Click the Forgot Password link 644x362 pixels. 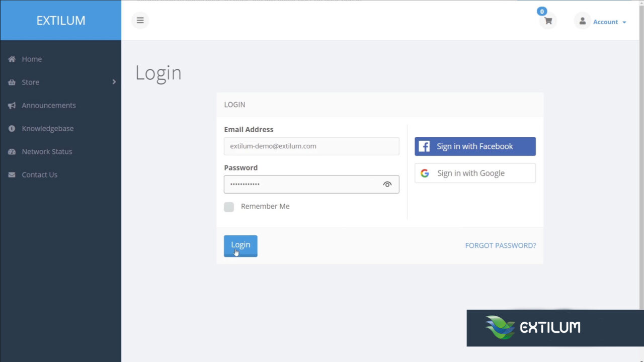tap(500, 246)
